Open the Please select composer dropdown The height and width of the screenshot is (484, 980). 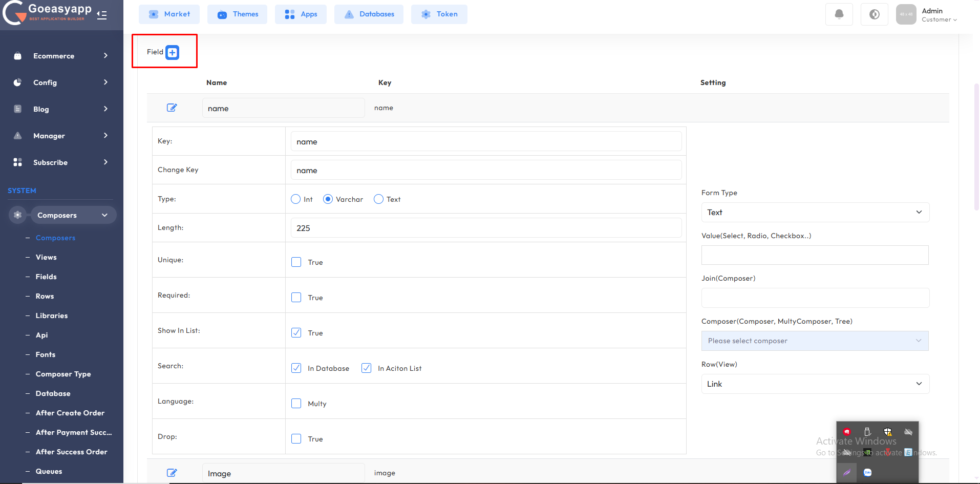(815, 341)
